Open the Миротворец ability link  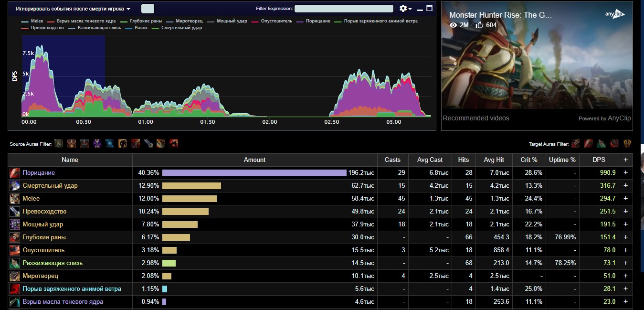[x=41, y=276]
